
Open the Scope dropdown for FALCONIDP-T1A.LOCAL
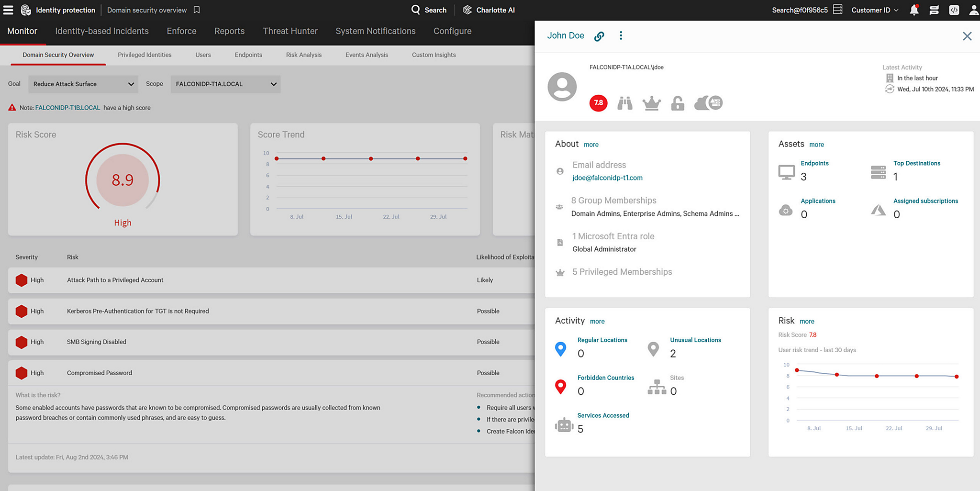225,84
